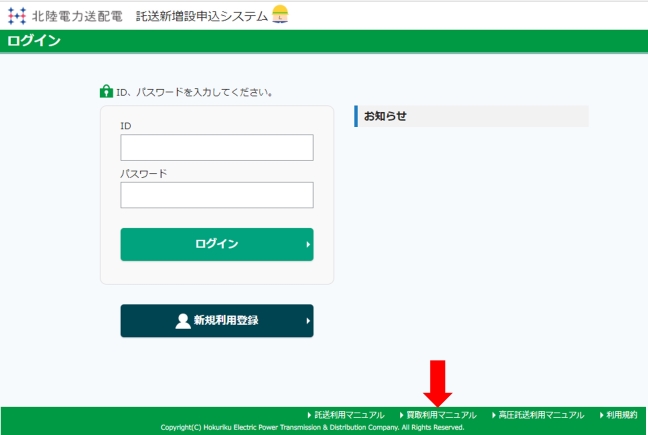The width and height of the screenshot is (648, 435).
Task: Focus the ID input field
Action: tap(217, 148)
